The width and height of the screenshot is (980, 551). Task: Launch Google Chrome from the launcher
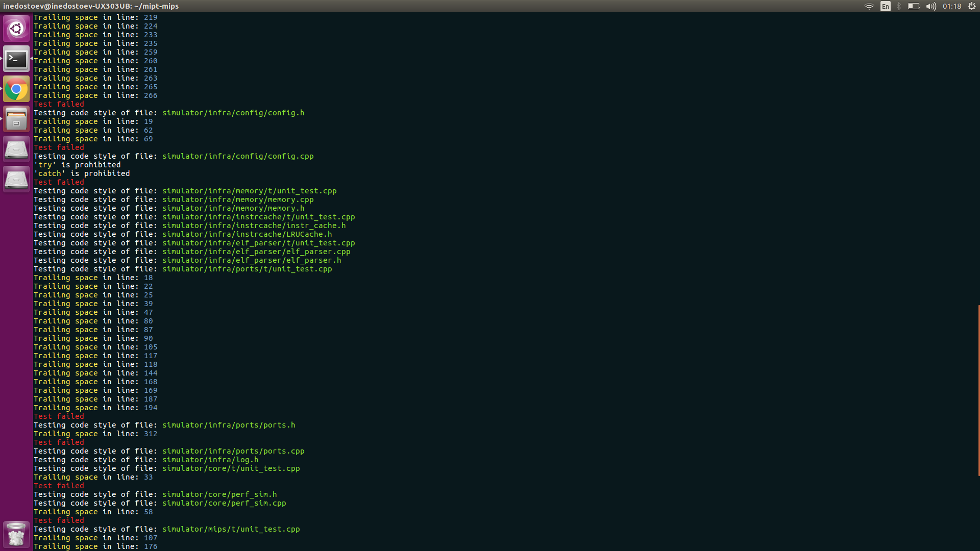point(16,89)
